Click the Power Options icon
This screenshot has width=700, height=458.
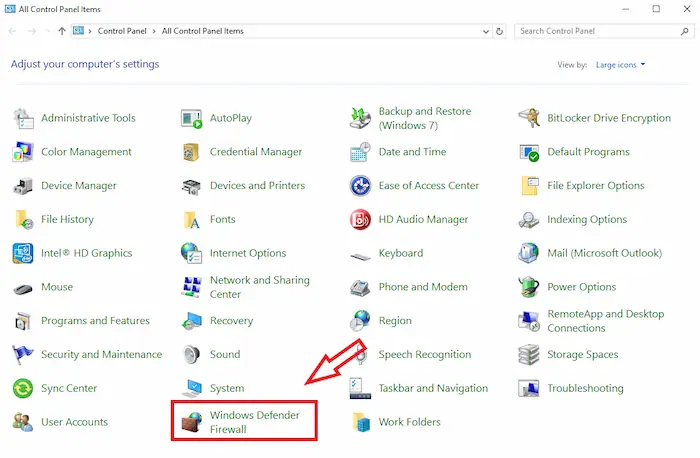tap(529, 287)
